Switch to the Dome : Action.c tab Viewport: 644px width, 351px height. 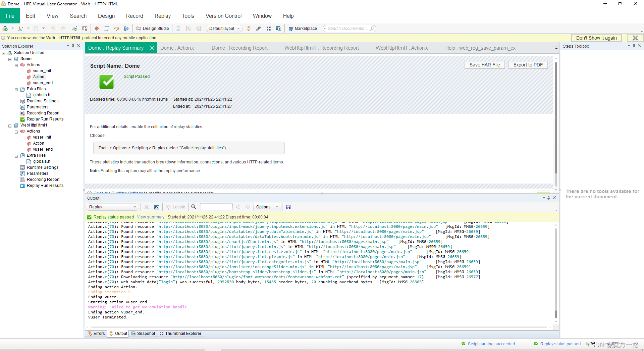coord(177,48)
